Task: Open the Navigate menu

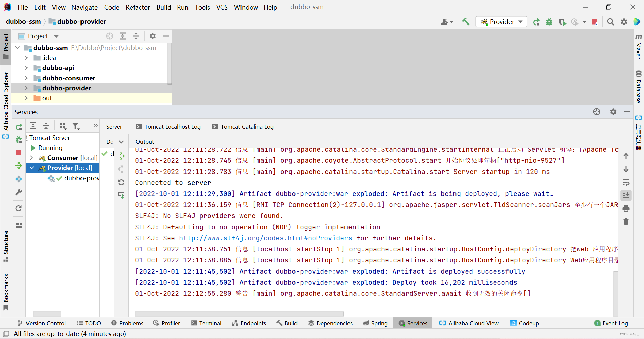Action: tap(84, 7)
